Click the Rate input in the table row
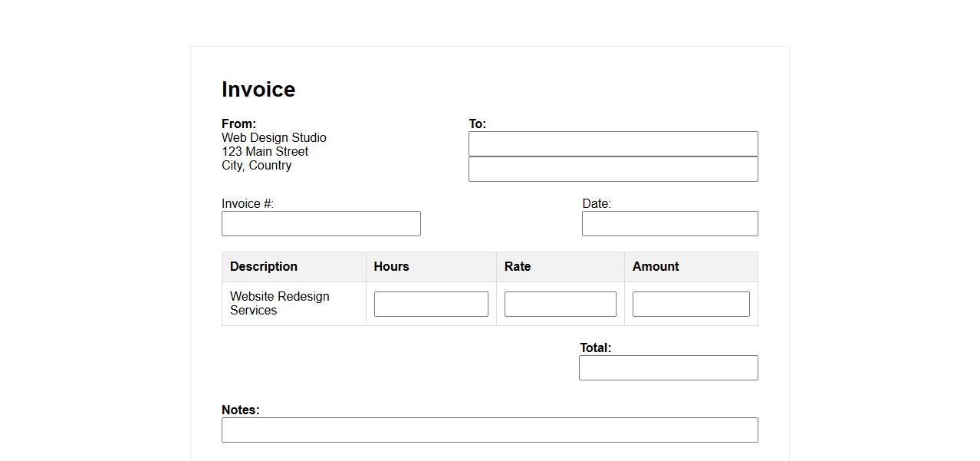The width and height of the screenshot is (980, 461). pos(560,304)
